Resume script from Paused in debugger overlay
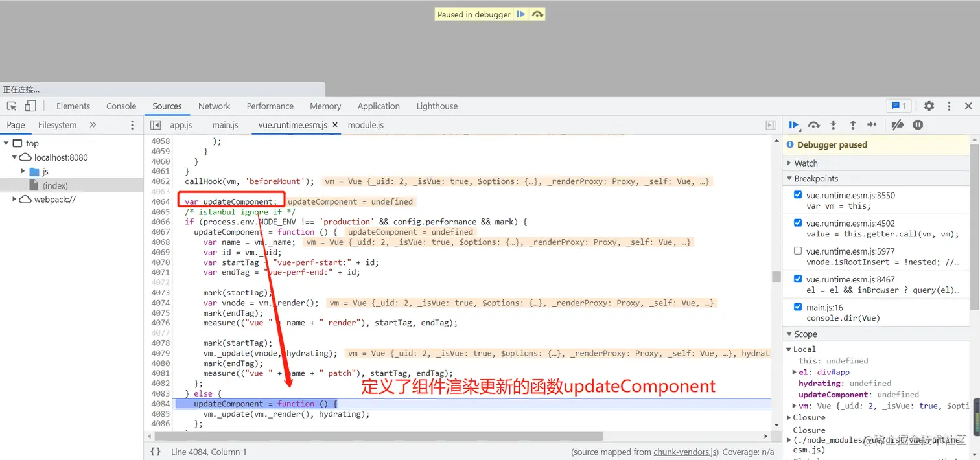 pyautogui.click(x=520, y=14)
